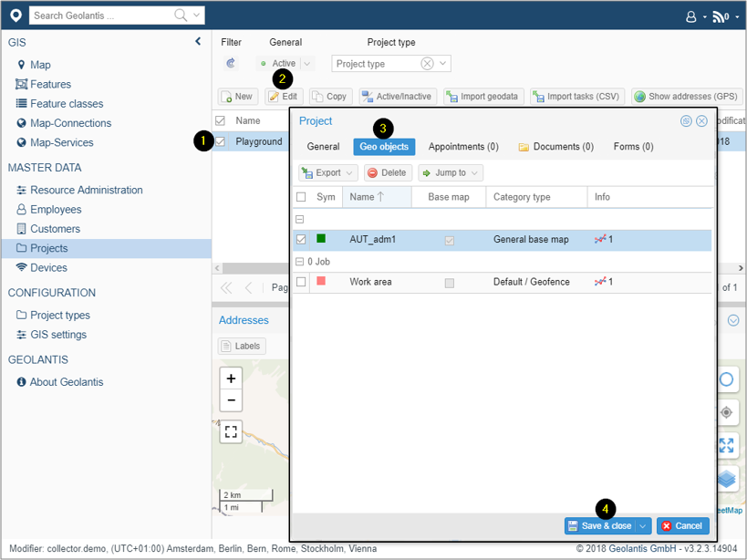The width and height of the screenshot is (747, 560).
Task: Click the map locate target icon
Action: [727, 412]
